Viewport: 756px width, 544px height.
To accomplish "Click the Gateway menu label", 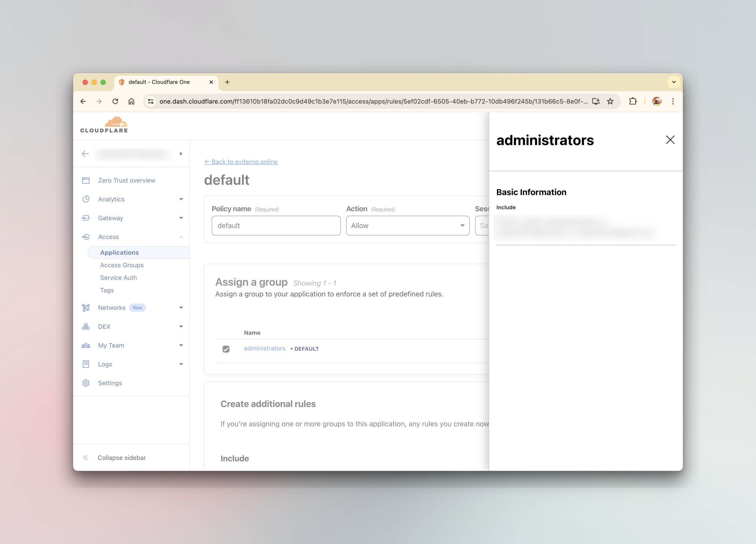I will (110, 218).
